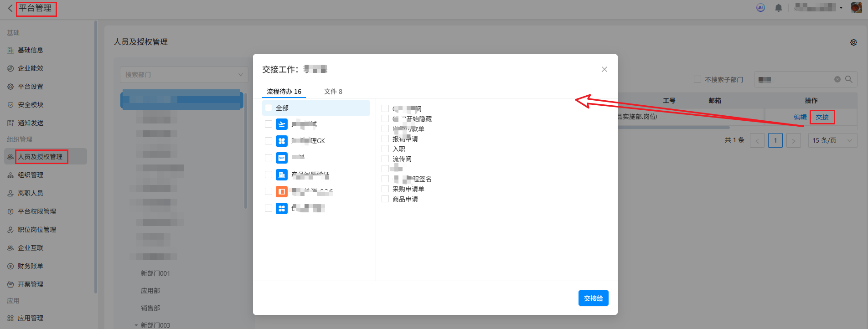Screen dimensions: 868x329
Task: Switch to the 文件 8 tab
Action: click(x=333, y=92)
